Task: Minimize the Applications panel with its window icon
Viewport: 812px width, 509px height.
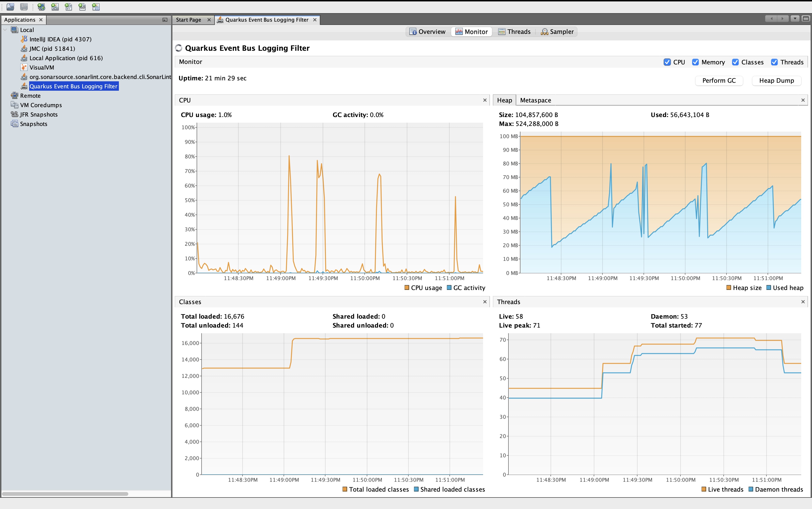Action: pyautogui.click(x=165, y=20)
